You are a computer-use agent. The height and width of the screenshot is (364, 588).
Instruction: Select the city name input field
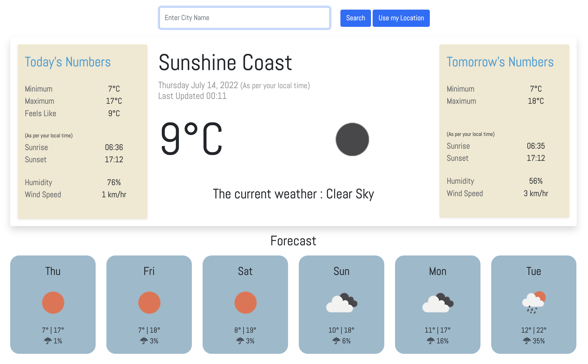click(244, 18)
